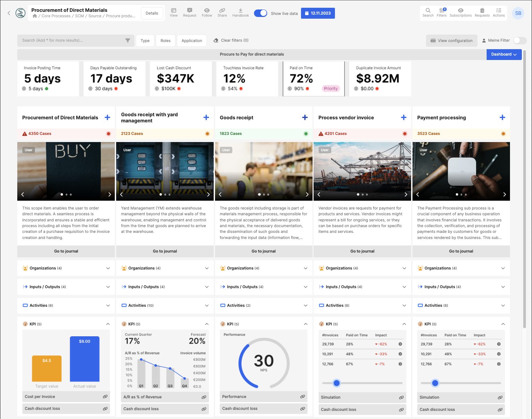This screenshot has height=419, width=532.
Task: Select the Roles filter tab
Action: [x=165, y=41]
